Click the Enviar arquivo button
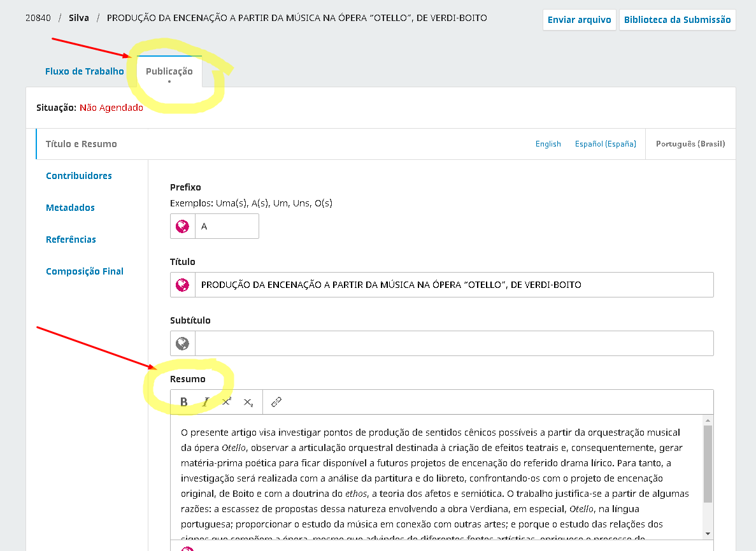The width and height of the screenshot is (756, 551). click(579, 20)
